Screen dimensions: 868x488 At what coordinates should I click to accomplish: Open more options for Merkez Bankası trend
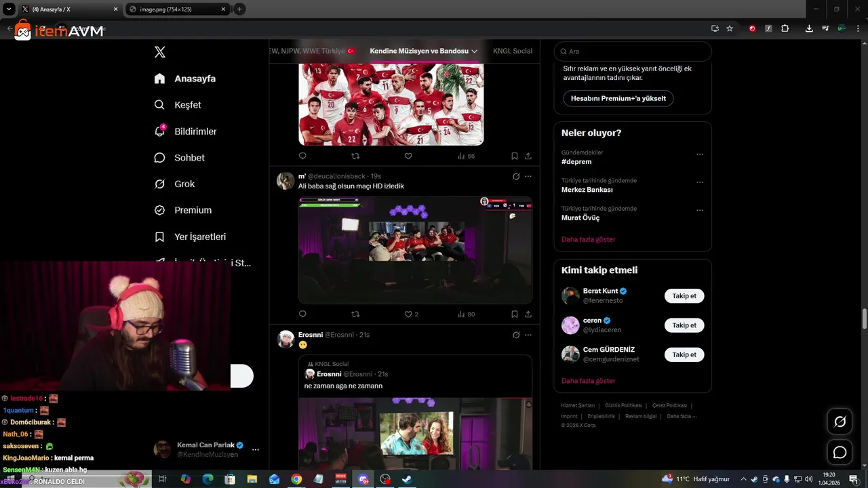tap(700, 182)
